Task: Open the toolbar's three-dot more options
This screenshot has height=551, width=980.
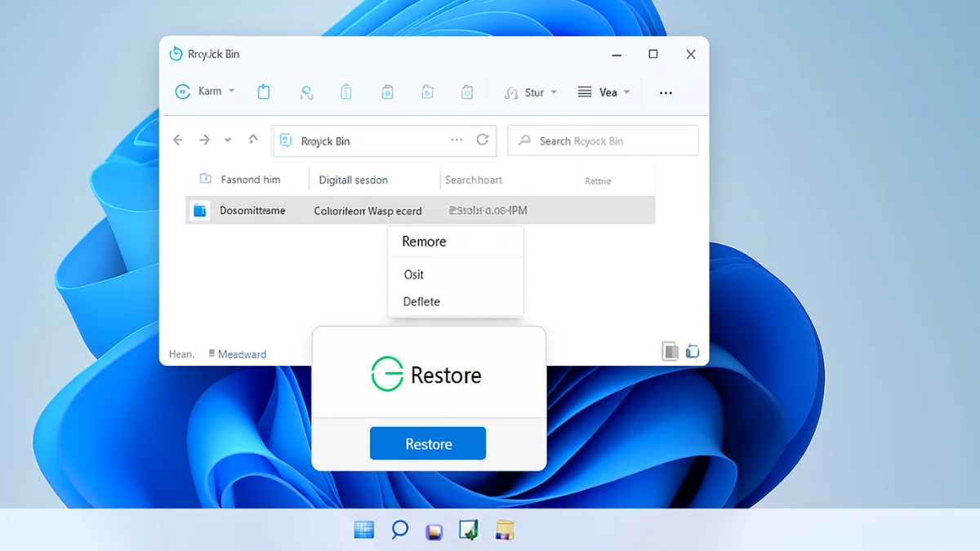Action: point(666,93)
